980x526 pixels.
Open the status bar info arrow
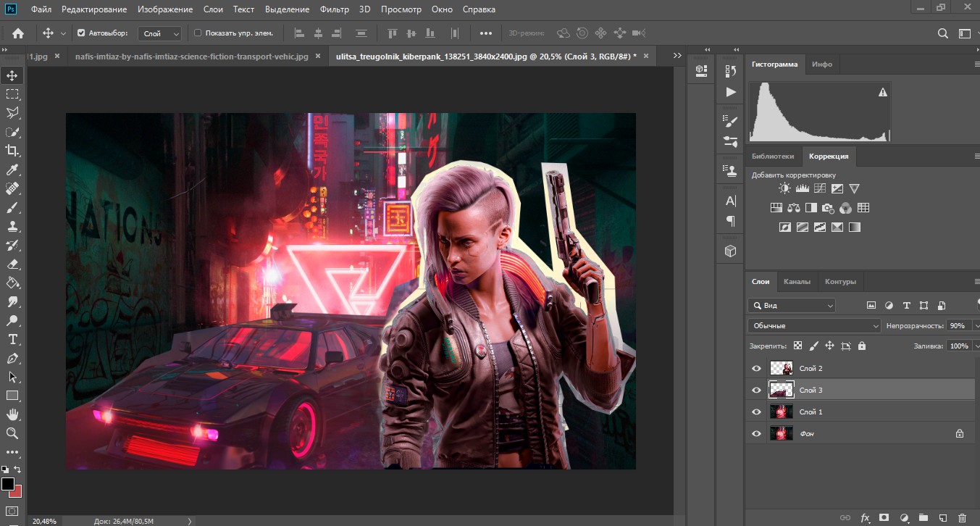point(190,521)
